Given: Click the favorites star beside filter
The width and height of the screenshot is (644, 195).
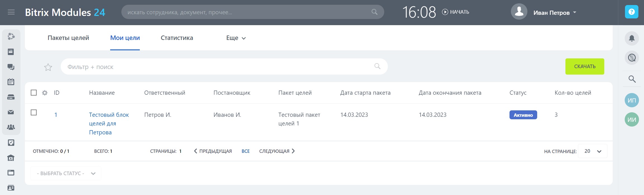Looking at the screenshot, I should tap(48, 67).
